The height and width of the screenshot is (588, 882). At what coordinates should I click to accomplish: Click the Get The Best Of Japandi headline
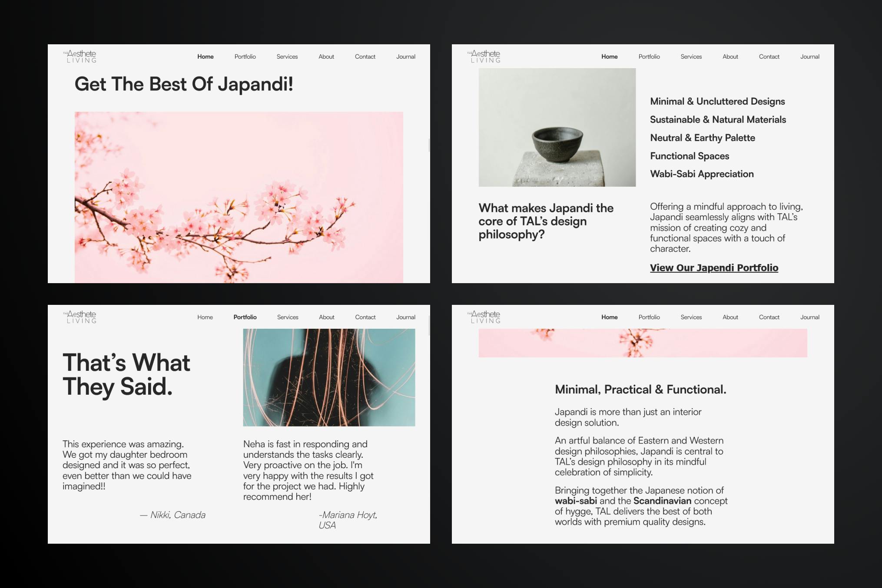point(184,84)
